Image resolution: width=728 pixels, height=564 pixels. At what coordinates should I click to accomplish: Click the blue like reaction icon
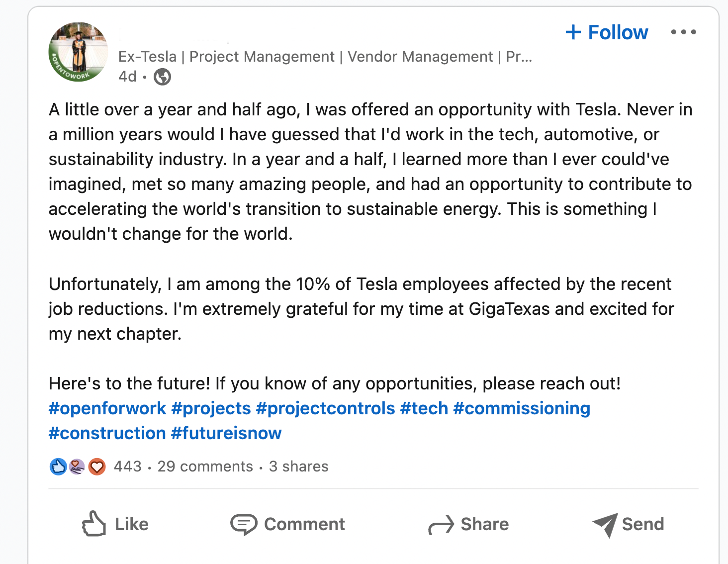tap(58, 467)
